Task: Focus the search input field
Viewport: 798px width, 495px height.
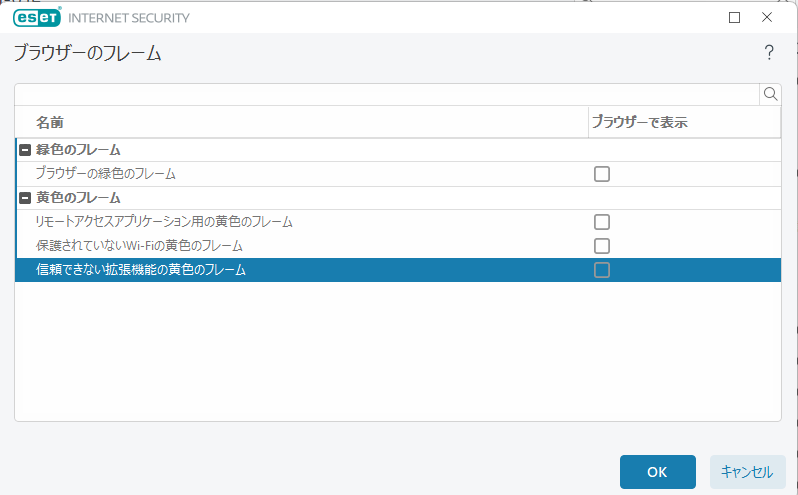Action: click(386, 94)
